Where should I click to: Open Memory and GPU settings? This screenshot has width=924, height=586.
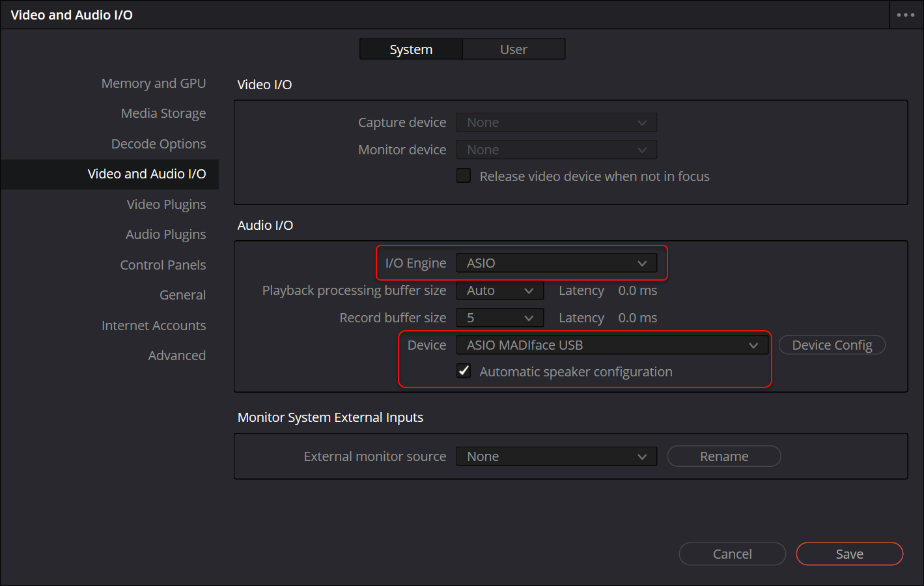pos(154,83)
